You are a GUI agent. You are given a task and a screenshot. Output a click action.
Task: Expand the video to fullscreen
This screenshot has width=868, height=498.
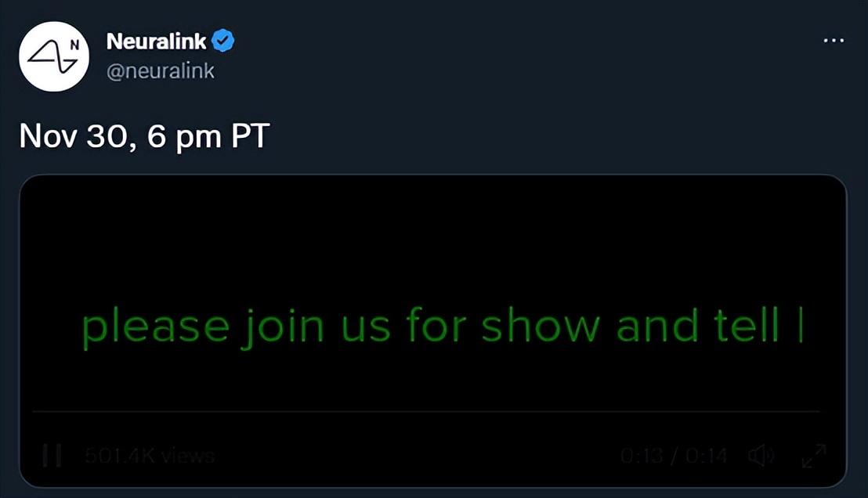pyautogui.click(x=814, y=455)
